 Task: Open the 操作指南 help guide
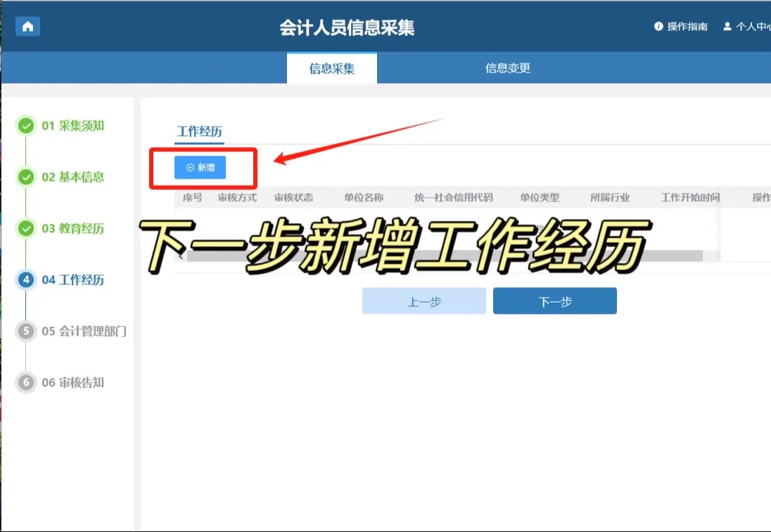[x=680, y=27]
